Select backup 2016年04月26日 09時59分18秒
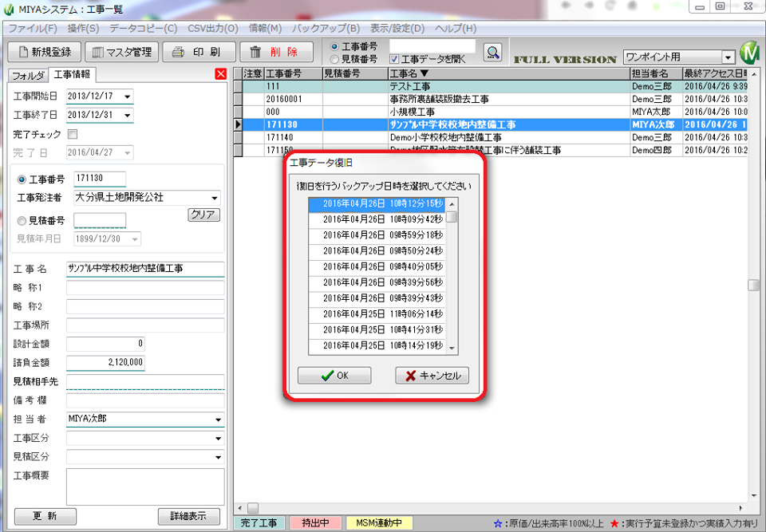The width and height of the screenshot is (766, 532). [377, 235]
